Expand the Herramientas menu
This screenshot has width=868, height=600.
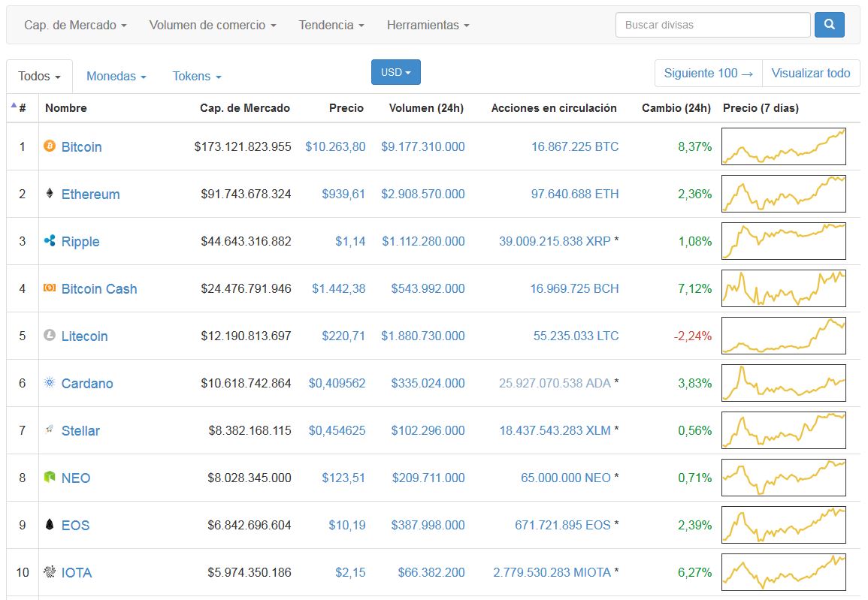coord(428,26)
